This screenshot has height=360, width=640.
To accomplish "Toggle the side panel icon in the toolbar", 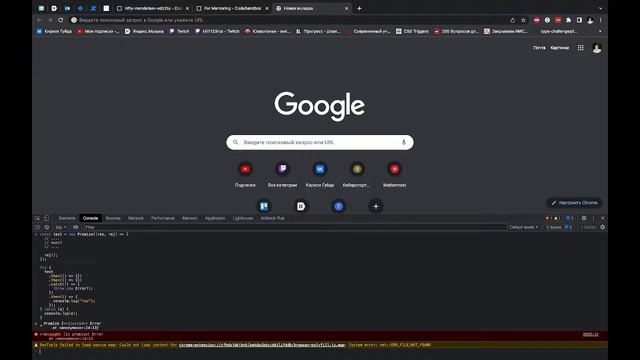I will pyautogui.click(x=579, y=20).
